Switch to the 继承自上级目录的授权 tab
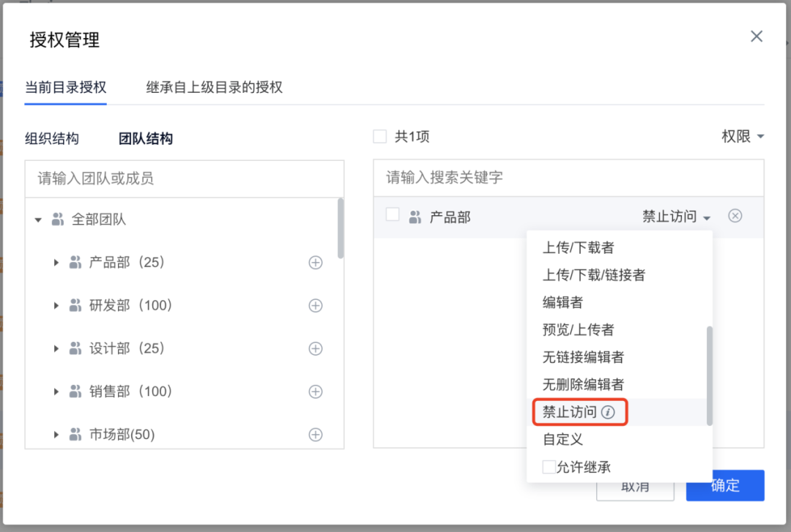791x532 pixels. [214, 86]
